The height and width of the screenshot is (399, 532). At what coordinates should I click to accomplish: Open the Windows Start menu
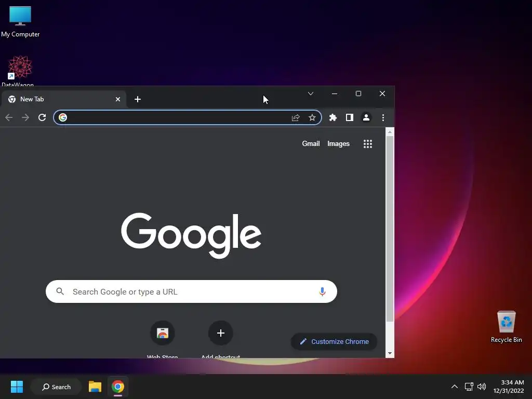tap(17, 387)
